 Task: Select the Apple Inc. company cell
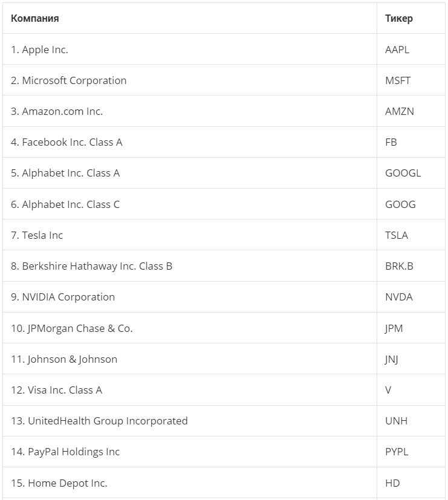(39, 50)
